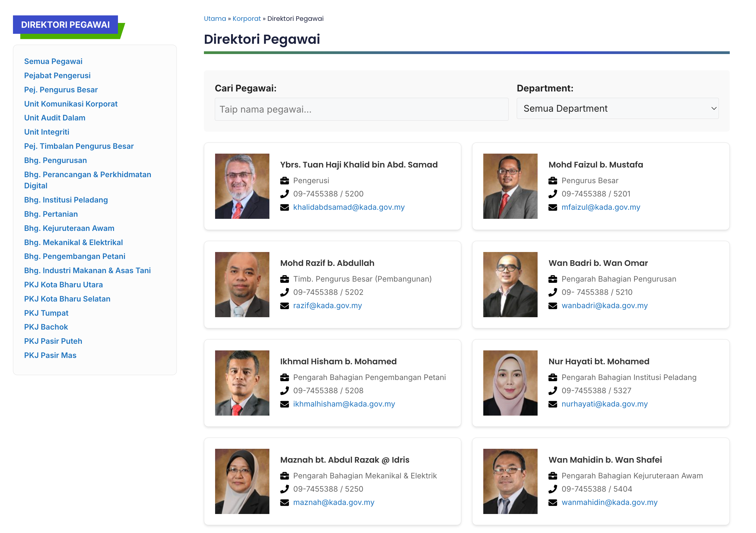Screen dimensions: 756x533
Task: Click the briefcase icon beside Pengarah Bahagian Kejuruteraan Awam
Action: 552,476
